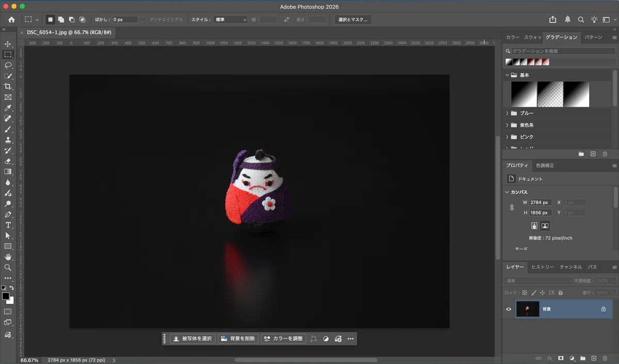The height and width of the screenshot is (364, 619).
Task: Set canvas to portrait orientation
Action: [x=534, y=225]
